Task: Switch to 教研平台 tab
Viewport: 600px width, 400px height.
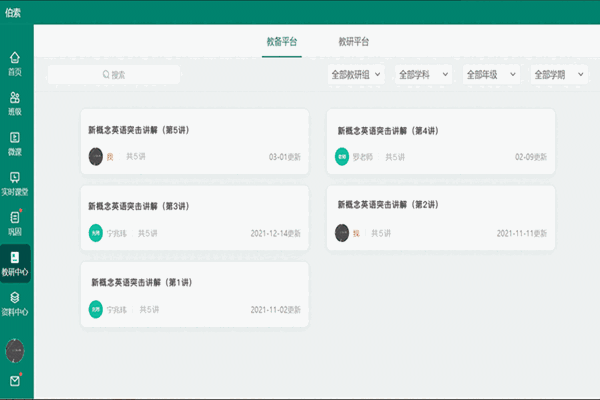Action: point(354,41)
